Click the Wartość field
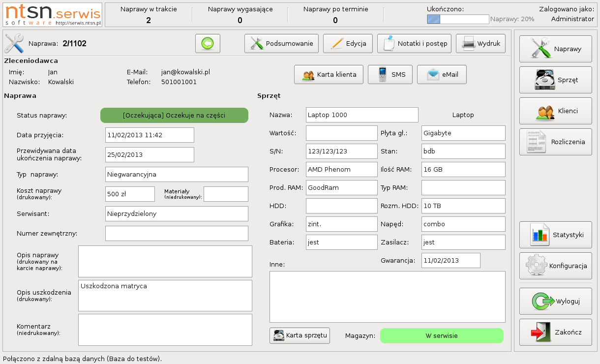 [x=342, y=133]
